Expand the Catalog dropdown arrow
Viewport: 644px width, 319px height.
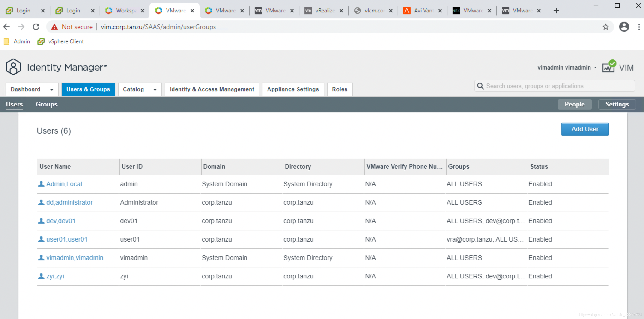coord(155,89)
